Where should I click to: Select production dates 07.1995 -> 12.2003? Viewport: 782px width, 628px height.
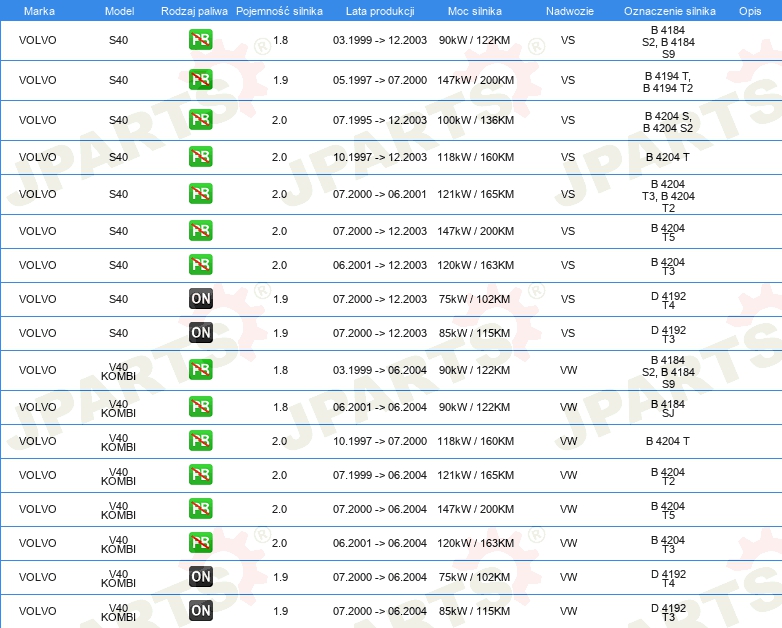click(x=380, y=120)
